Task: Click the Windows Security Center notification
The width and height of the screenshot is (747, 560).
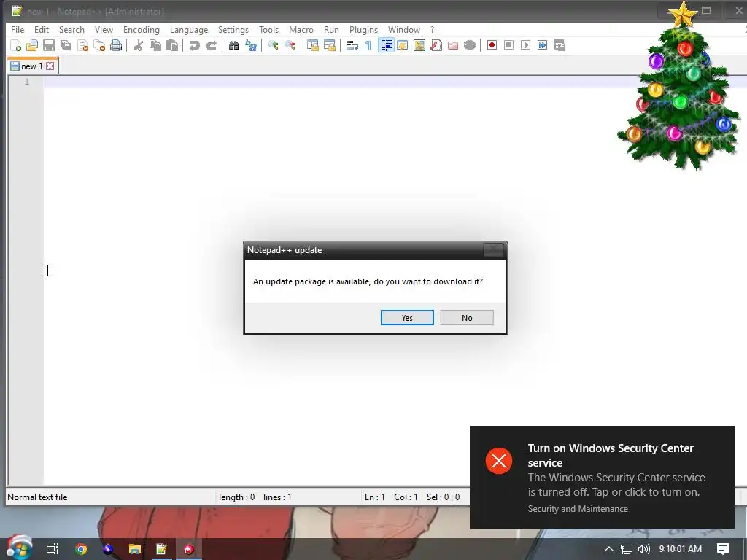Action: [602, 478]
